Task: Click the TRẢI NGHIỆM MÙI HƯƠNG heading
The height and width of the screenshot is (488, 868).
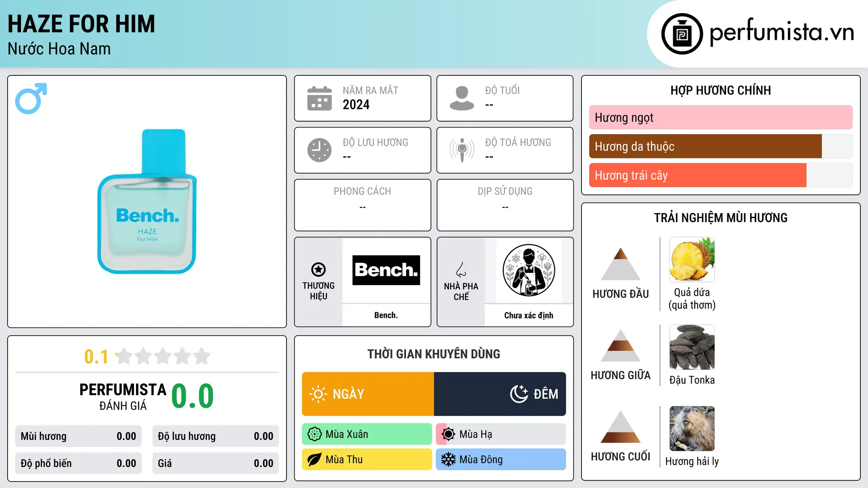Action: pos(721,218)
